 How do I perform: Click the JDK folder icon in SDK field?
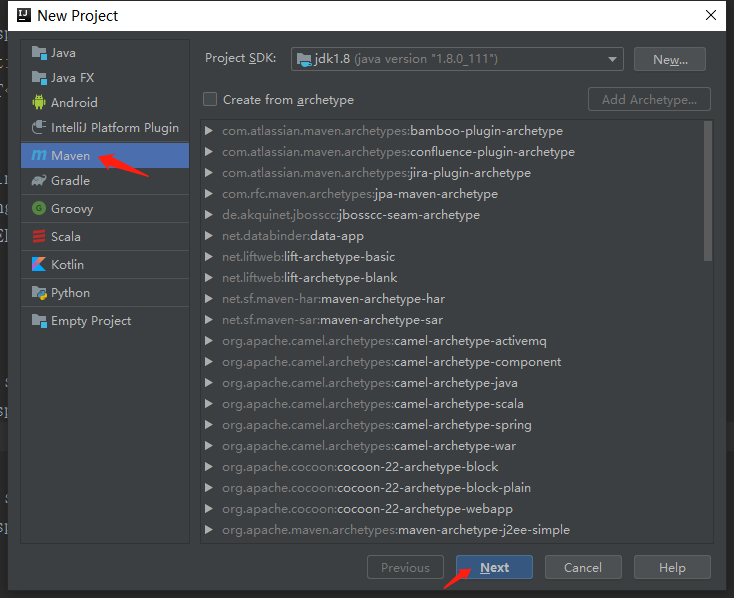click(x=304, y=59)
